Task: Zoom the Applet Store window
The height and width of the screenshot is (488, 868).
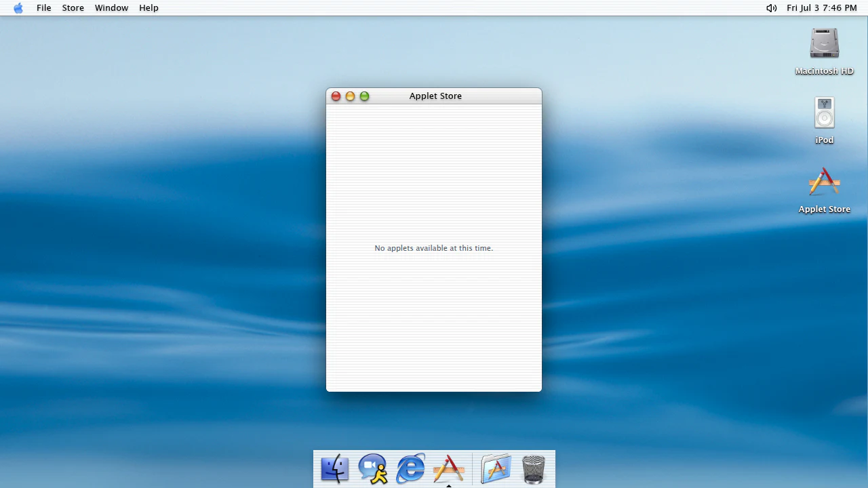Action: point(364,96)
